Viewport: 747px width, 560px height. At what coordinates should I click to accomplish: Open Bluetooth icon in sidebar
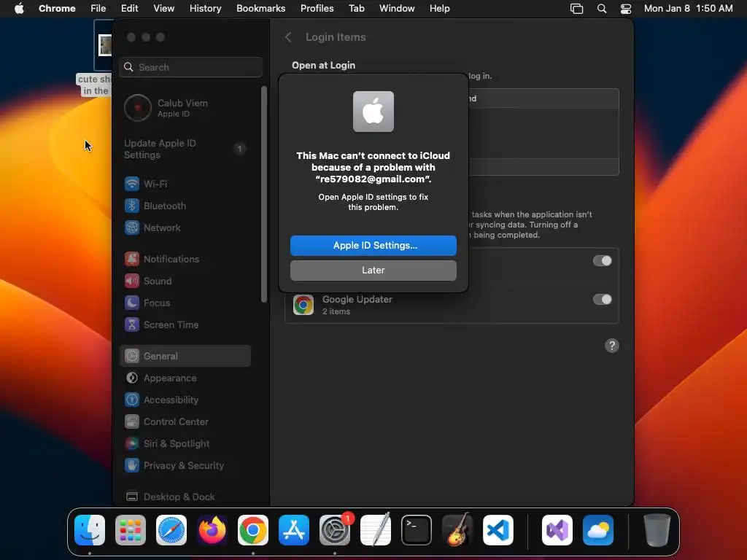point(132,206)
